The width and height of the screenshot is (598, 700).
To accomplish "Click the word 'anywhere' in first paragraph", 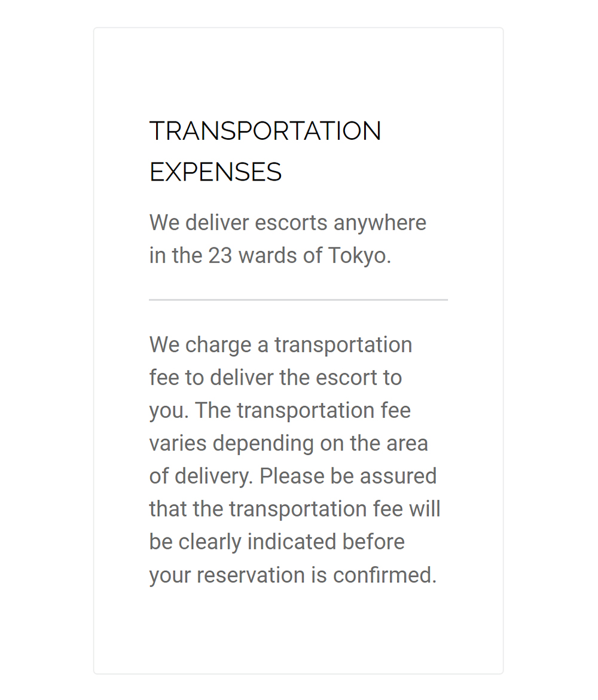I will [380, 223].
